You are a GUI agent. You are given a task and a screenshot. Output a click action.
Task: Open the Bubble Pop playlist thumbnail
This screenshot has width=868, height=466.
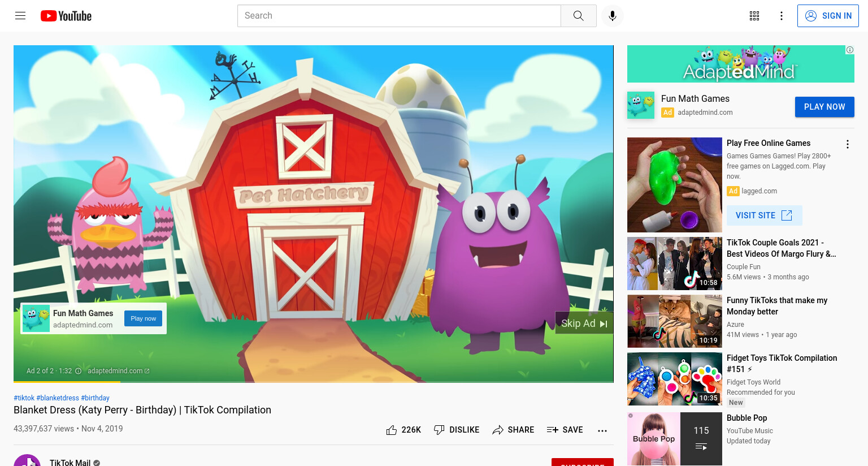point(675,439)
